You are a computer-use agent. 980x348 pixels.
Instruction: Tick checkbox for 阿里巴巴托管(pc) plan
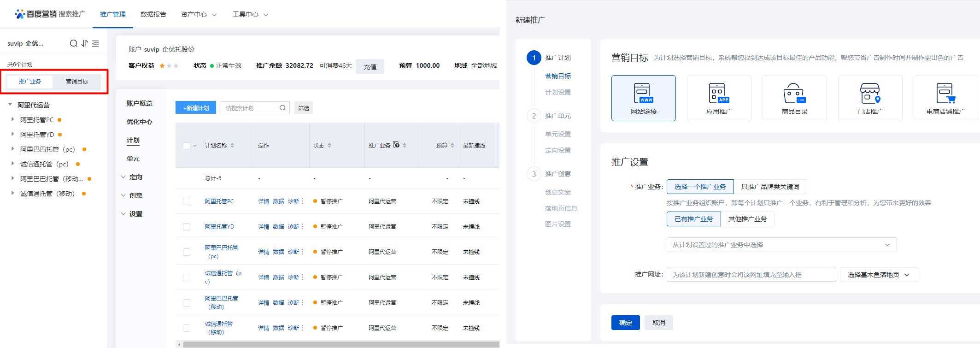click(187, 252)
